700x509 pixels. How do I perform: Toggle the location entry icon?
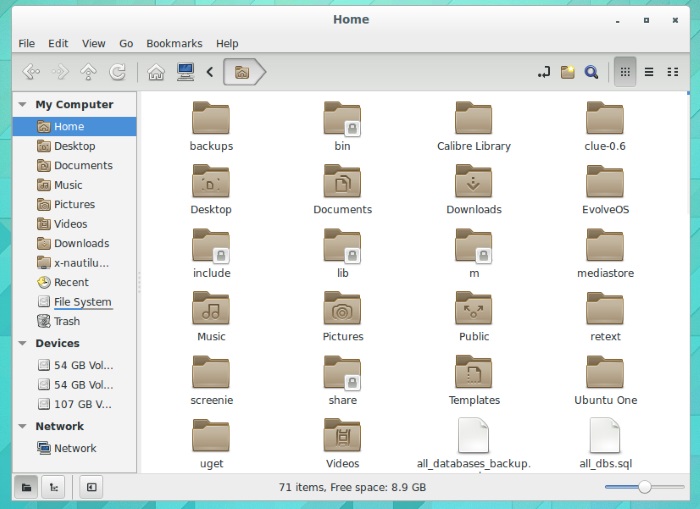(x=543, y=72)
